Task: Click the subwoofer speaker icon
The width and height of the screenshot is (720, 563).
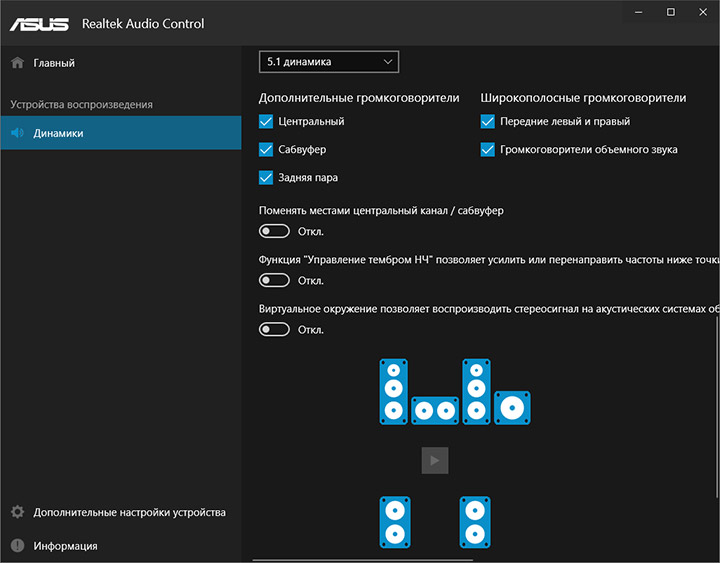Action: tap(512, 407)
